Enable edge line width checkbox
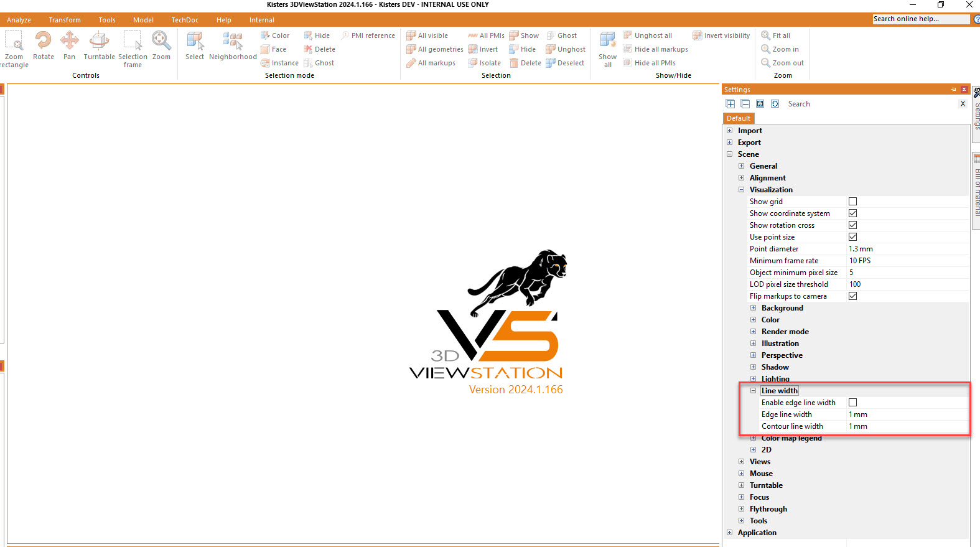Image resolution: width=980 pixels, height=547 pixels. click(852, 403)
